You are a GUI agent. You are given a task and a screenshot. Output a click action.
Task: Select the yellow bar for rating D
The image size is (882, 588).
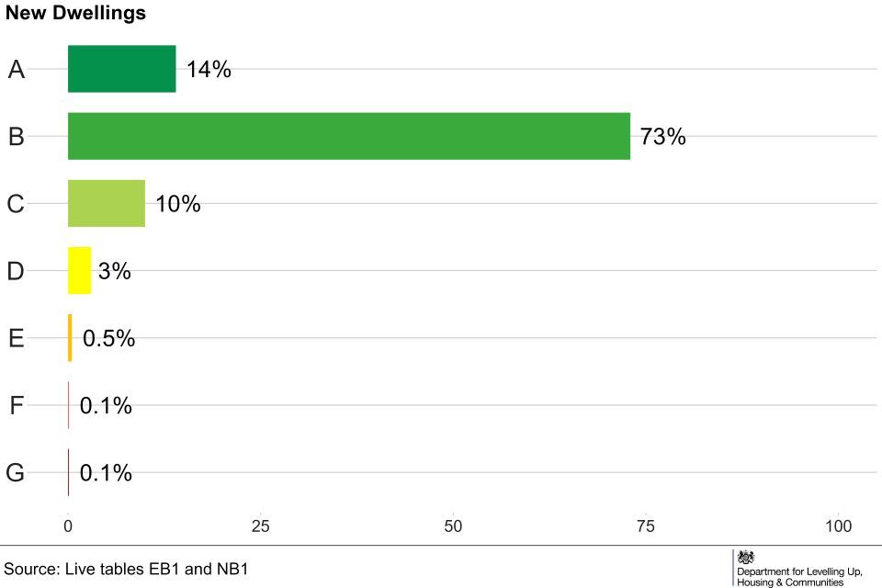[x=79, y=270]
